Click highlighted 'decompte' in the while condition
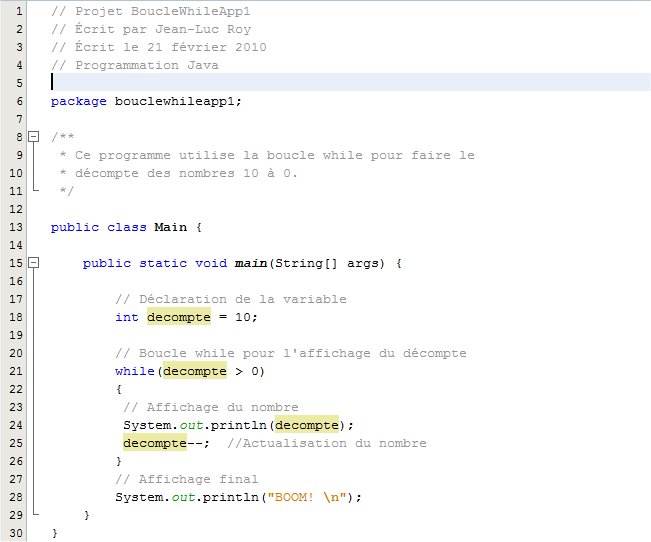 point(195,371)
